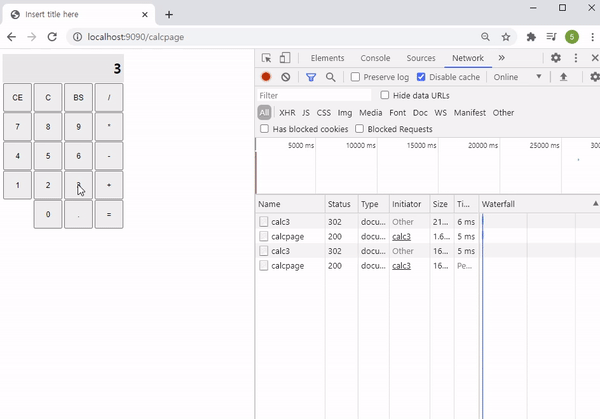Open the green profile avatar
This screenshot has width=600, height=419.
click(x=572, y=37)
